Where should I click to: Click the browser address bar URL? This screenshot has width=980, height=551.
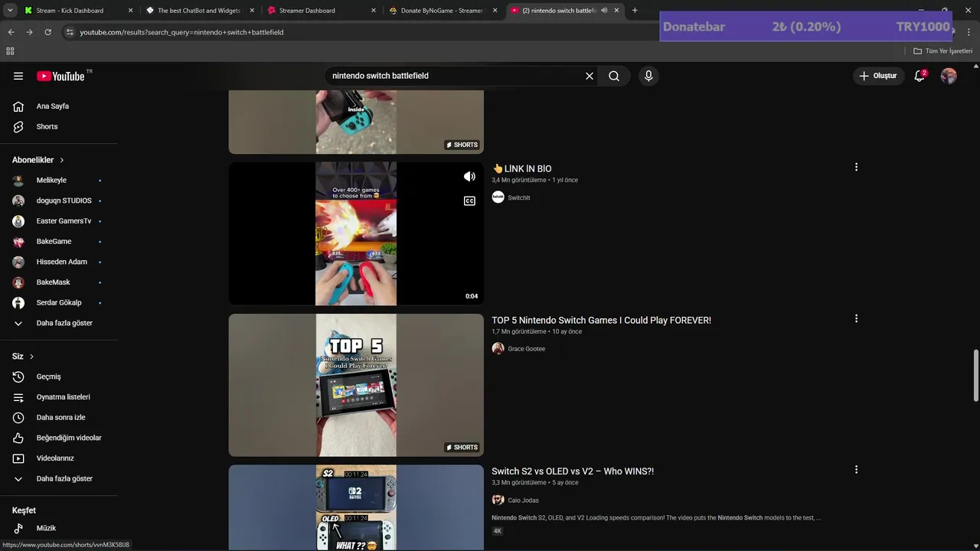181,32
